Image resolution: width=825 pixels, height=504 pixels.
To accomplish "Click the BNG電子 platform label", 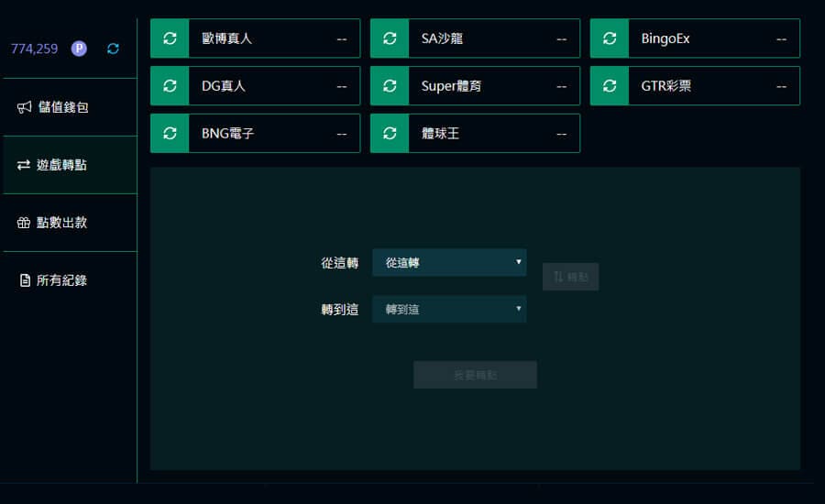I will 228,133.
